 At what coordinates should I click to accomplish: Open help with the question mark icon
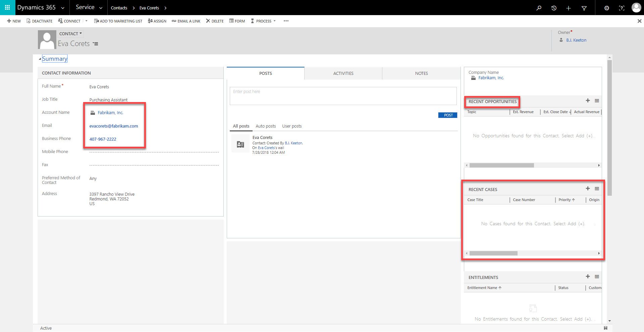(622, 8)
